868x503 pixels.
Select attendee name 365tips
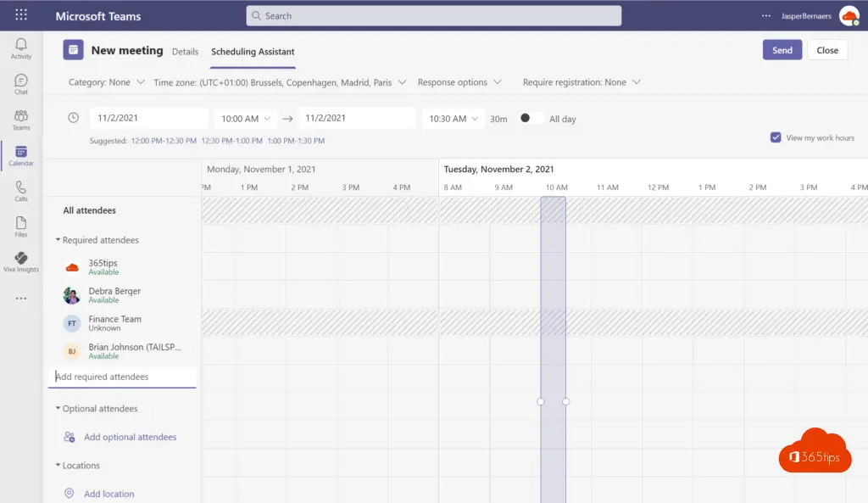tap(103, 263)
